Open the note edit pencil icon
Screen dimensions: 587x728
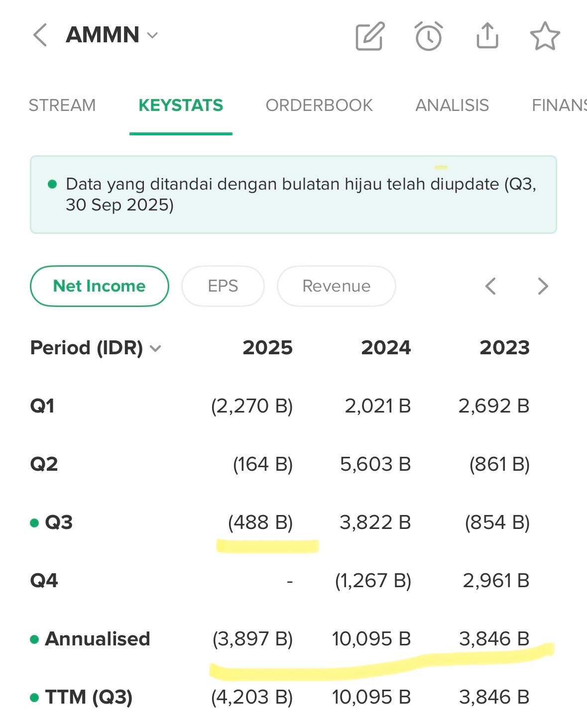pyautogui.click(x=370, y=36)
